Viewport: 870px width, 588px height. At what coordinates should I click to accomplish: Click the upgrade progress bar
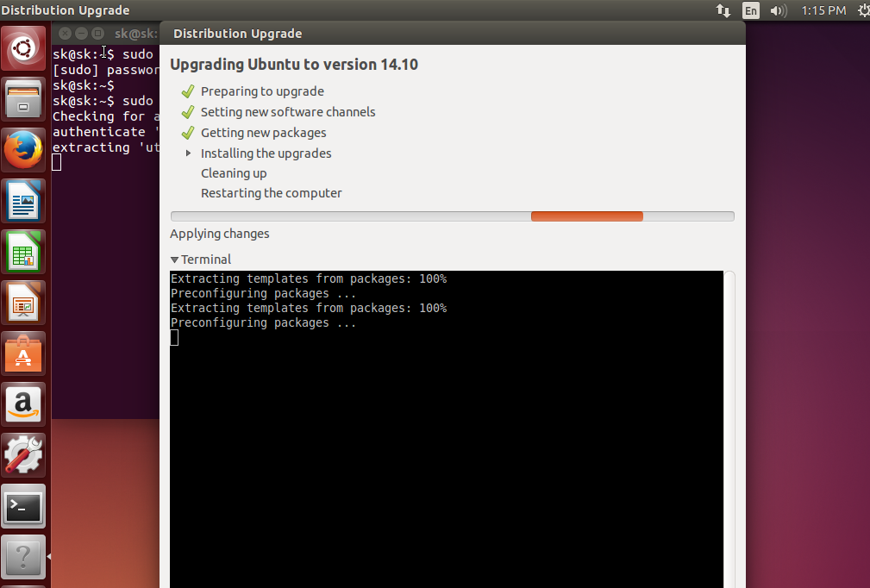click(452, 216)
